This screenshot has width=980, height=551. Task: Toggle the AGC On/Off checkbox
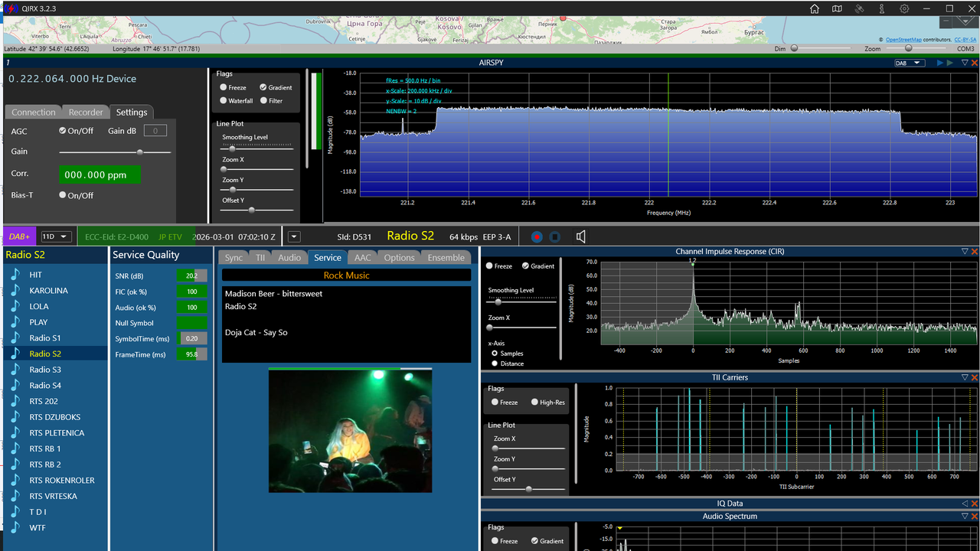pyautogui.click(x=63, y=131)
